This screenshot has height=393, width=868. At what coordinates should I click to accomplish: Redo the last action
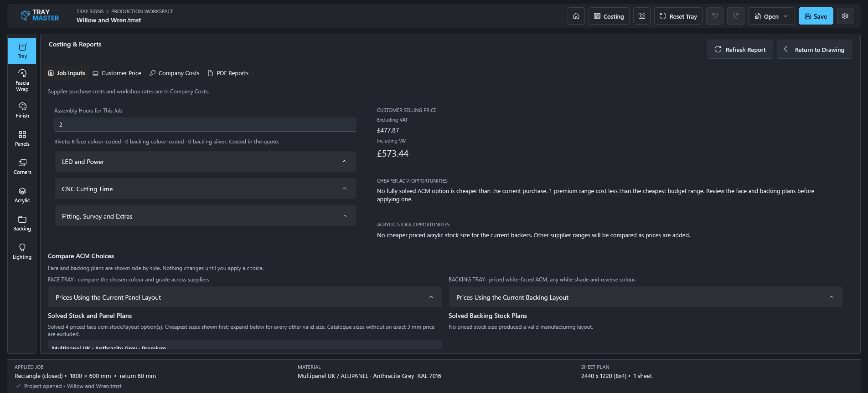736,16
